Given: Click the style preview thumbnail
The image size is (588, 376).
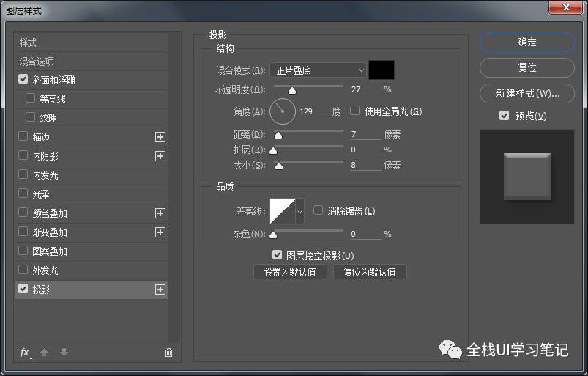Looking at the screenshot, I should [x=527, y=177].
